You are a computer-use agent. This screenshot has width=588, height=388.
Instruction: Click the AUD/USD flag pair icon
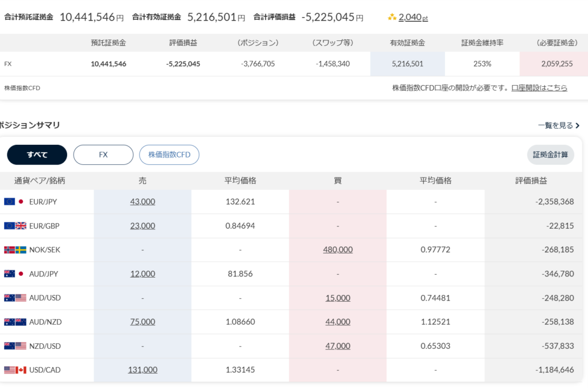point(15,298)
